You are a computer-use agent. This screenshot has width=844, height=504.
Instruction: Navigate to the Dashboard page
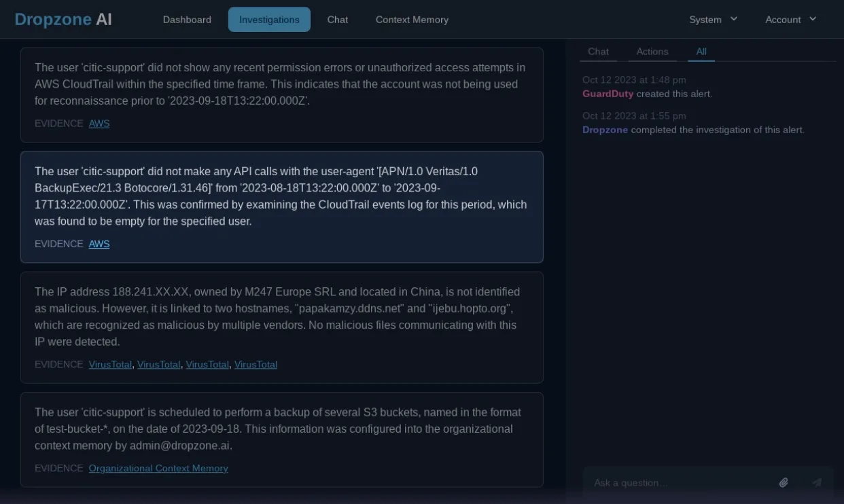[x=187, y=20]
